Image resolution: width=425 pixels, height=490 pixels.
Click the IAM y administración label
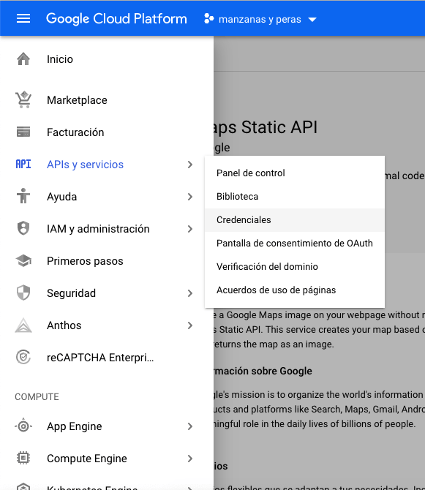(98, 229)
